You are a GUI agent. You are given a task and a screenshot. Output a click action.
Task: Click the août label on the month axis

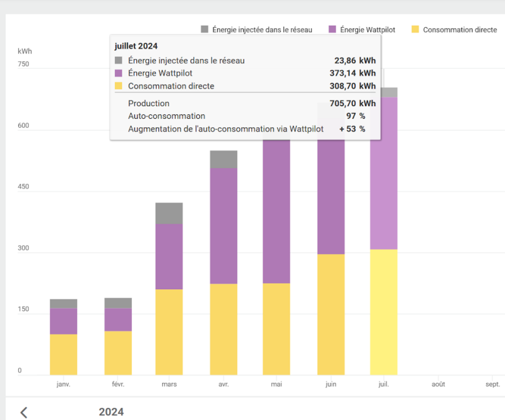pyautogui.click(x=438, y=384)
